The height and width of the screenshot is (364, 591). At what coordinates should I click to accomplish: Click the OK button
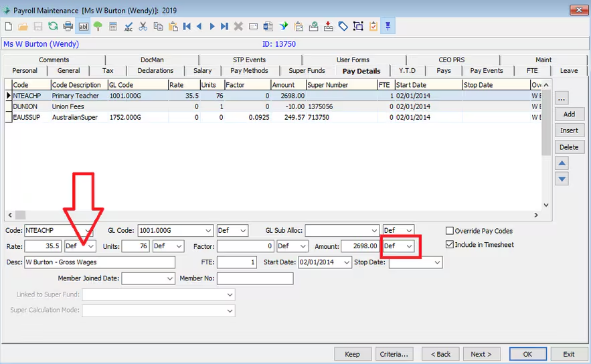(x=527, y=354)
